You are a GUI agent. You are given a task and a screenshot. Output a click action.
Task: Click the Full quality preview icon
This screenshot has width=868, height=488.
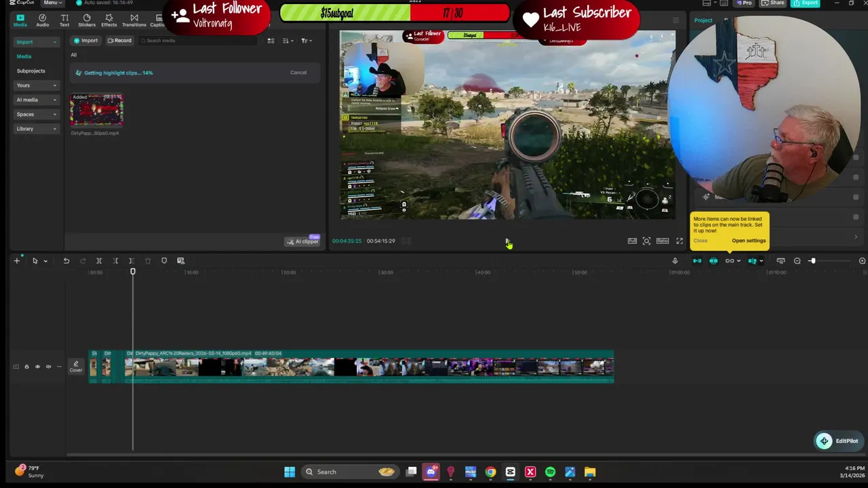pyautogui.click(x=632, y=241)
